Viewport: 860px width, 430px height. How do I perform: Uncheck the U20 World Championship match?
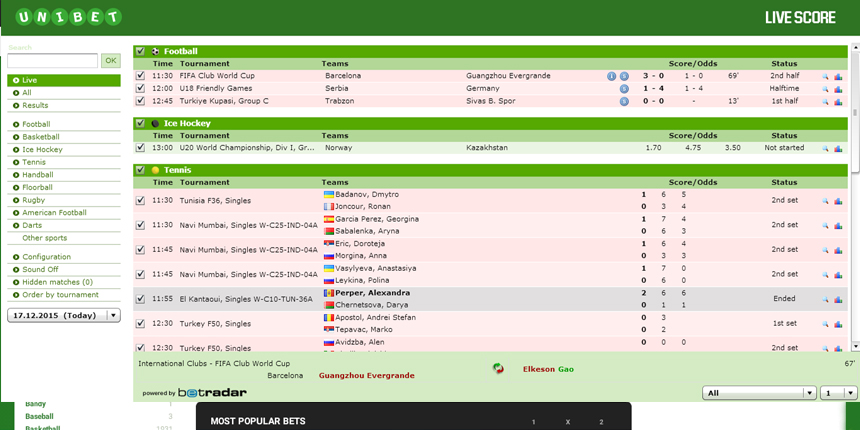[x=140, y=148]
